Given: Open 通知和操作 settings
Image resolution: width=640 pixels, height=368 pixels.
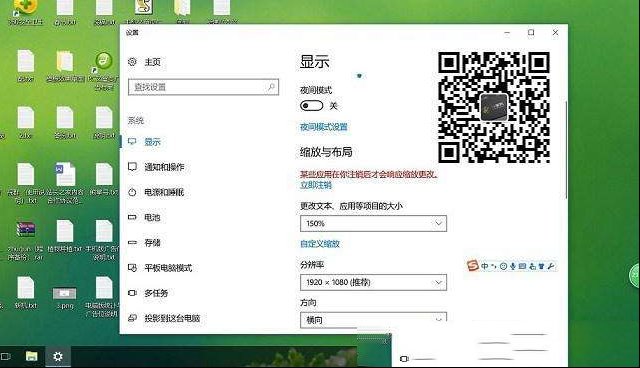Looking at the screenshot, I should 164,167.
